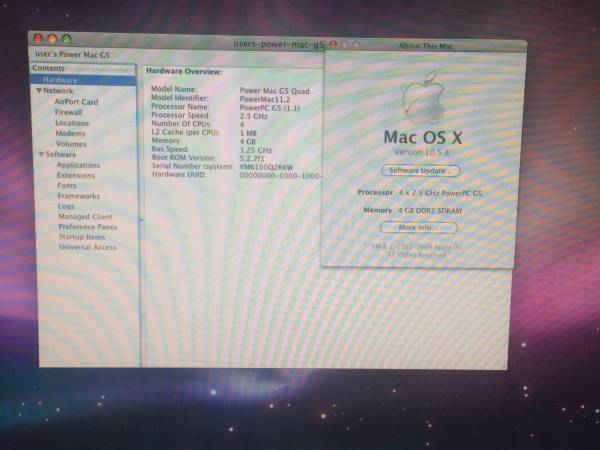Image resolution: width=600 pixels, height=450 pixels.
Task: Click the PowerPC G5 (1.1) processor name value
Action: pyautogui.click(x=270, y=108)
